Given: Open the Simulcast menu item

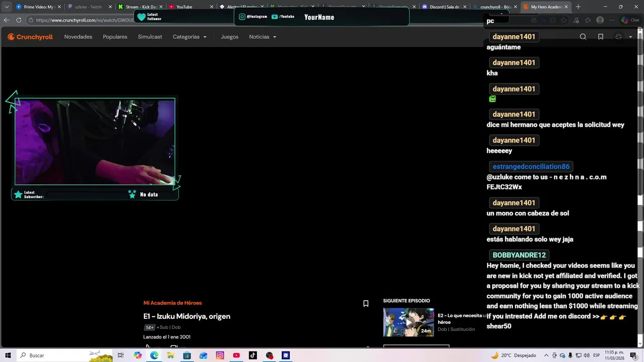Looking at the screenshot, I should point(150,37).
